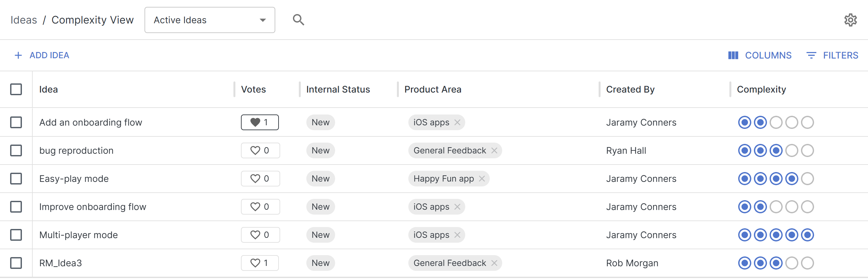Check the Easy-play mode row checkbox
Viewport: 868px width, 280px height.
[16, 179]
